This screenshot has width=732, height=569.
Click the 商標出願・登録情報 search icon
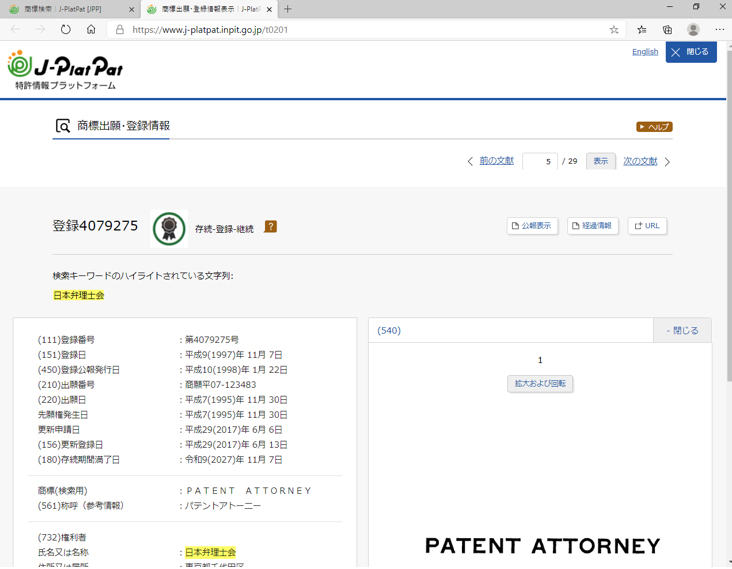(63, 126)
